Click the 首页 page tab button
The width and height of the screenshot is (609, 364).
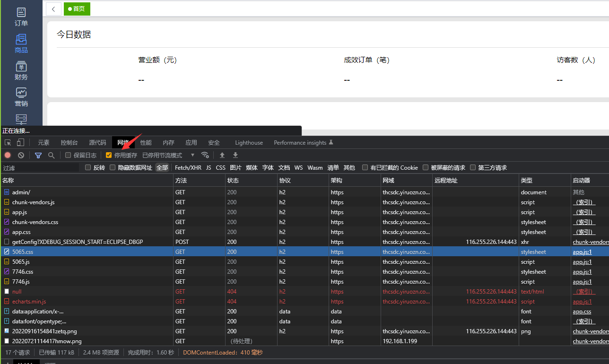[77, 9]
